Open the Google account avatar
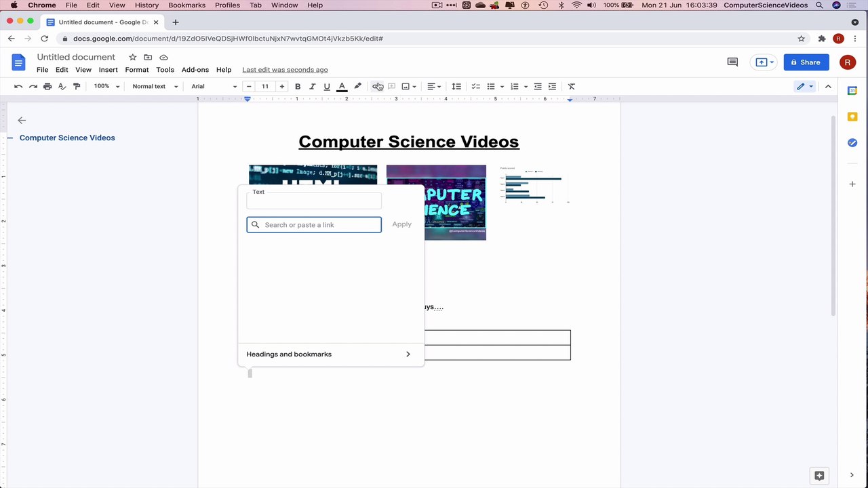 848,62
